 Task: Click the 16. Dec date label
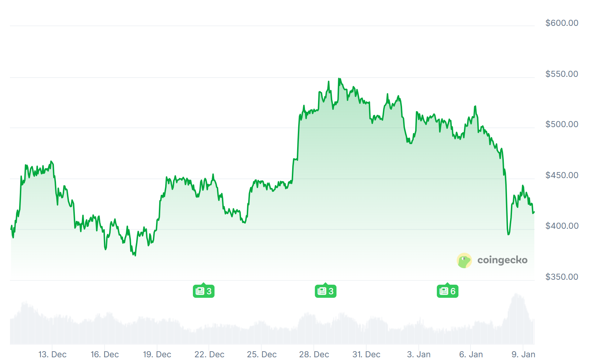(x=105, y=354)
